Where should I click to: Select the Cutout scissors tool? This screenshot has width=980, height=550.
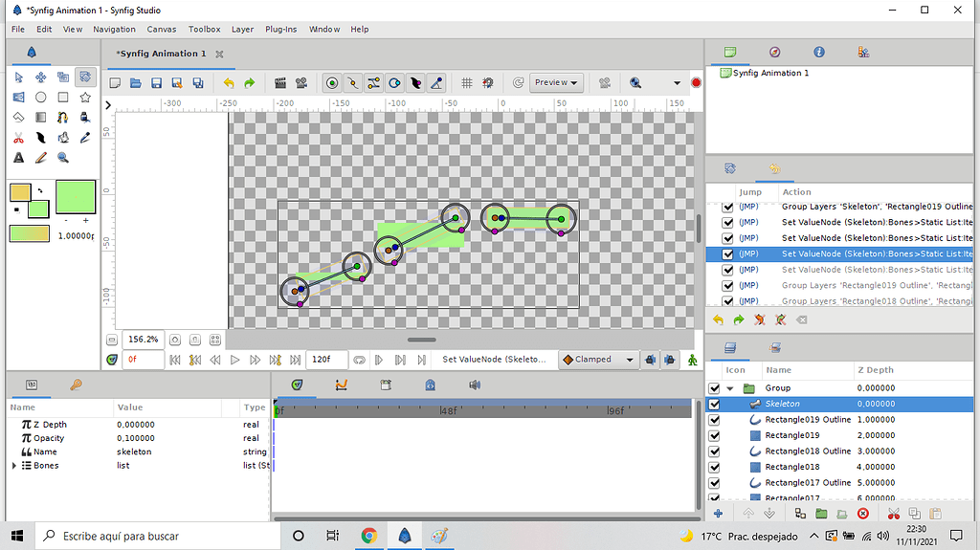coord(18,138)
